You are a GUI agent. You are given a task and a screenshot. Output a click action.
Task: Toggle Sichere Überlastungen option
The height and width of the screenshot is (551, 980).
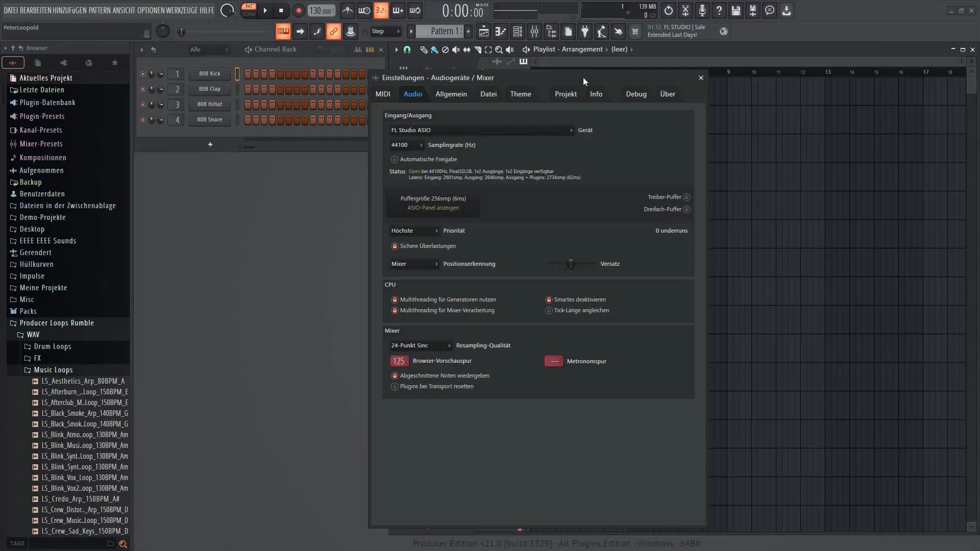[x=395, y=246]
